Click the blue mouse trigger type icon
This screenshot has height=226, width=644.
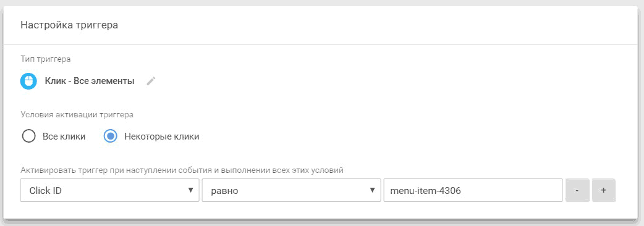pyautogui.click(x=28, y=82)
